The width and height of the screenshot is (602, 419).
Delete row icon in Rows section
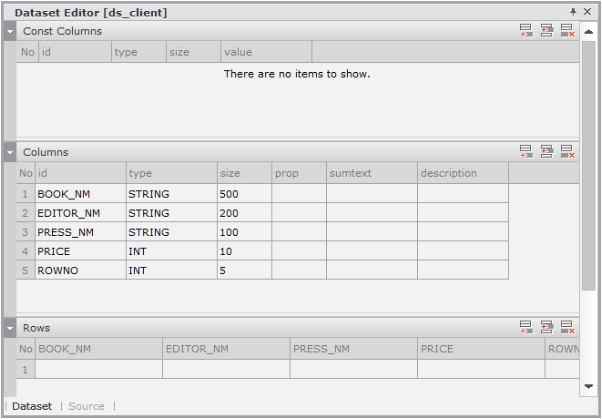coord(567,327)
